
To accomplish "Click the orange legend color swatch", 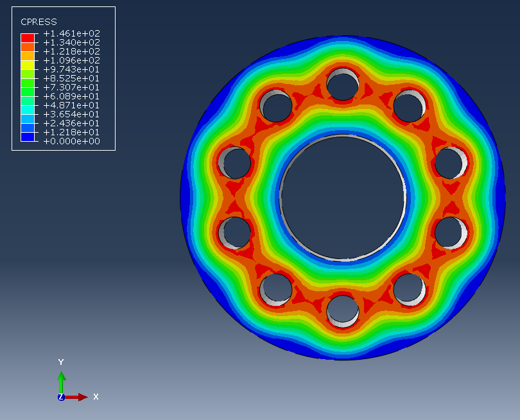I will click(x=28, y=47).
